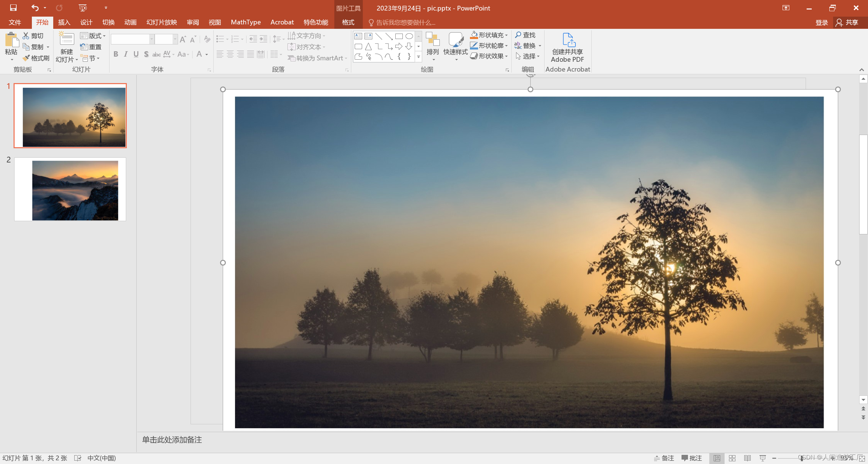Switch to reading view icon
Image resolution: width=868 pixels, height=464 pixels.
(747, 458)
